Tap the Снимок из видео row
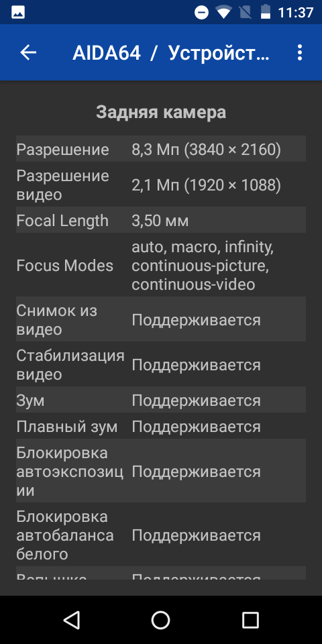This screenshot has height=644, width=322. 161,319
